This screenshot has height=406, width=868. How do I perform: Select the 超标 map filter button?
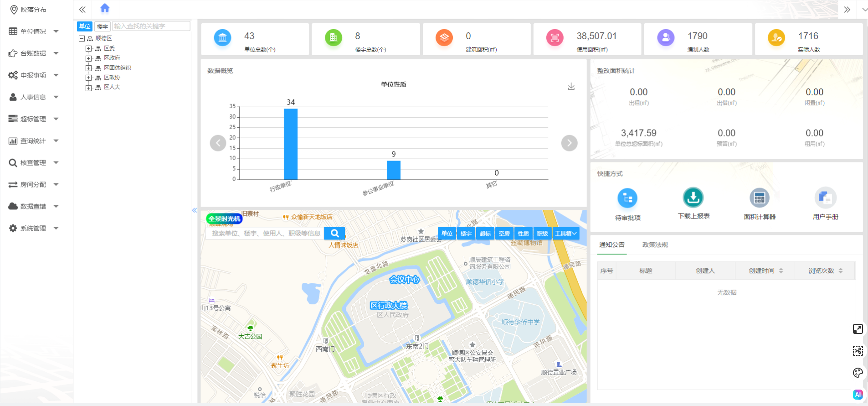[x=485, y=234]
